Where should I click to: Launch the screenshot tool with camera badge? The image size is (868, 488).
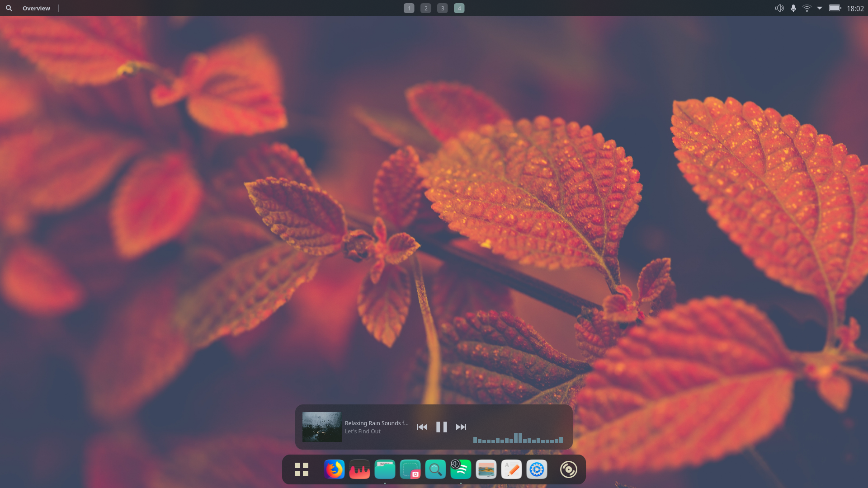(410, 469)
